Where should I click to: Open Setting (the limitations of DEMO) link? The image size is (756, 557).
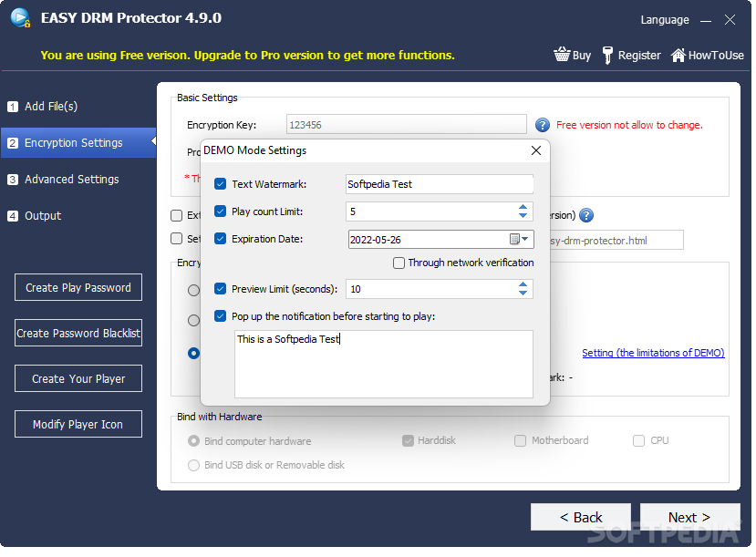coord(653,353)
